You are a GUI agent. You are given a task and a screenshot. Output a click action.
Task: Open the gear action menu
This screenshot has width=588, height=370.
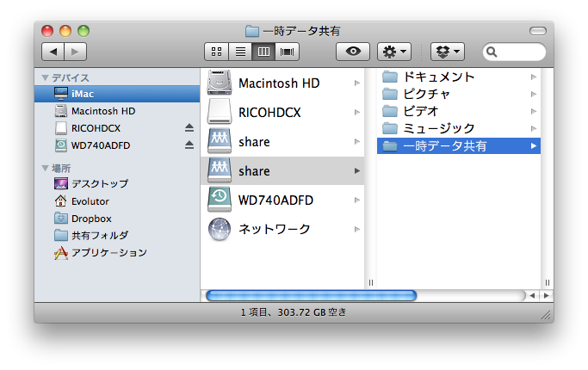tap(394, 52)
